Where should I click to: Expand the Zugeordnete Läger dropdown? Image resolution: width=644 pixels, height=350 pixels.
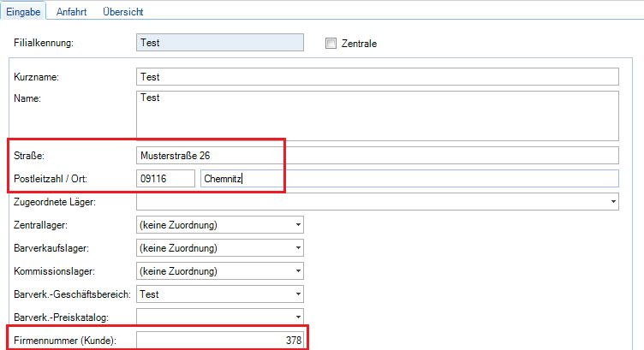click(613, 201)
